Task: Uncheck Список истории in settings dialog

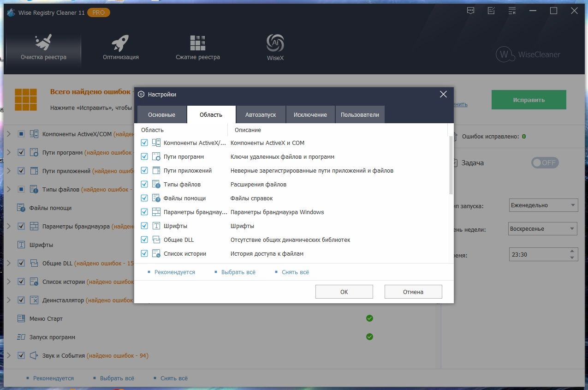Action: pyautogui.click(x=144, y=253)
